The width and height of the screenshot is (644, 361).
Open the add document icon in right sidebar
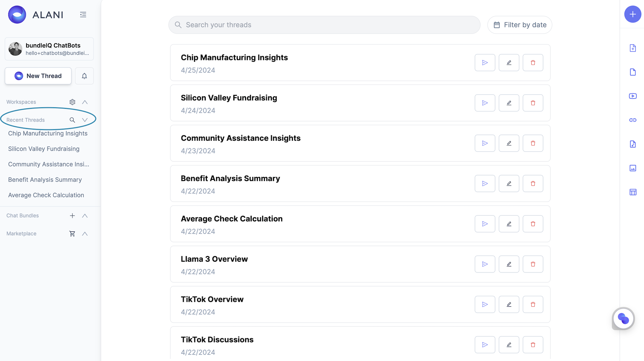click(x=633, y=48)
